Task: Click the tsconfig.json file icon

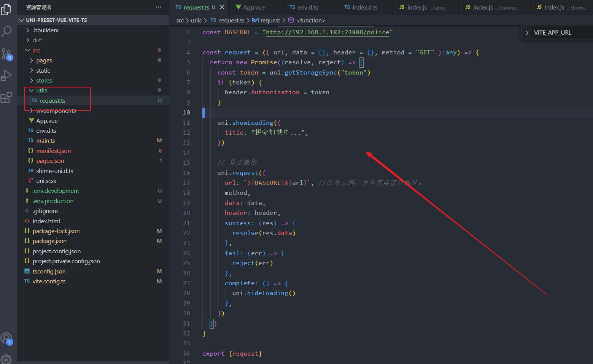Action: 27,271
